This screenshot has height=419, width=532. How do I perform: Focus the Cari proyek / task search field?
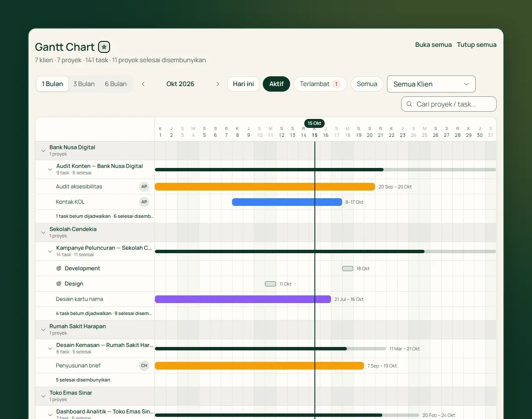point(449,104)
